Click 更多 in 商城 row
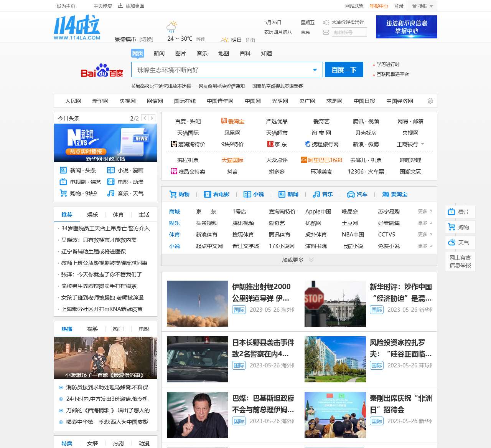 point(425,212)
